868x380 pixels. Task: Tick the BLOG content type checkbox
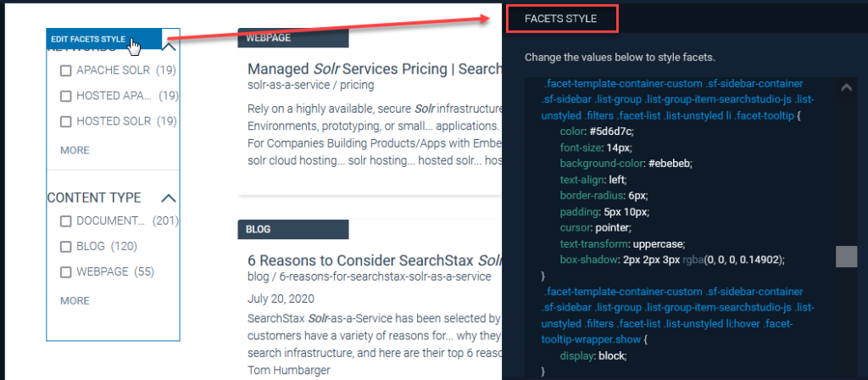pyautogui.click(x=66, y=247)
